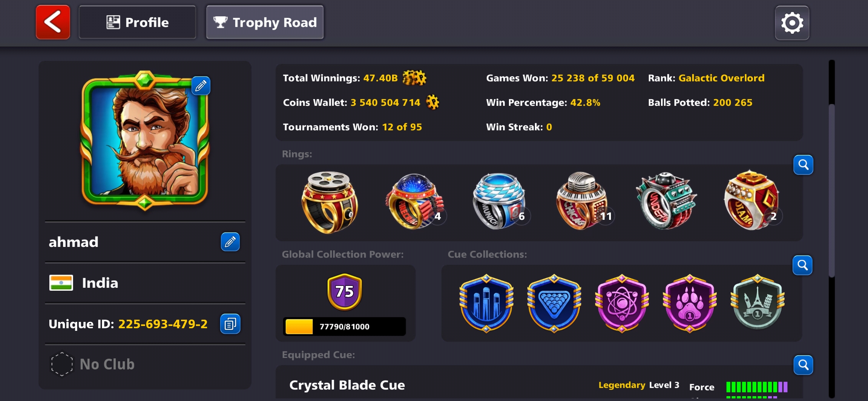Open magnifier icon beside Equipped Cue

803,365
